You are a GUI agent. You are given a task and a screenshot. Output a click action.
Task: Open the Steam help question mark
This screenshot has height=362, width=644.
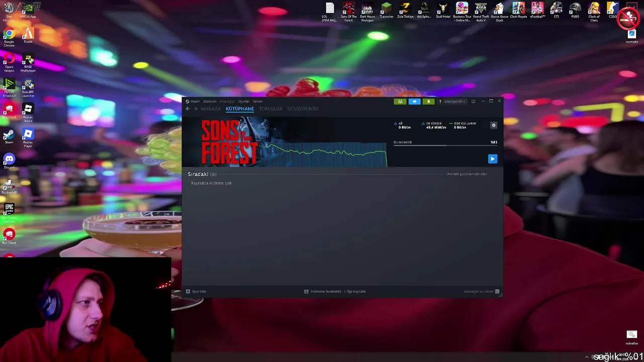point(440,102)
